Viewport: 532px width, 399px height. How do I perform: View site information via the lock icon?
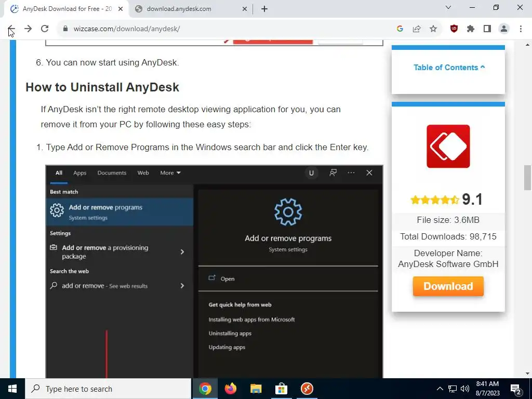click(x=65, y=29)
